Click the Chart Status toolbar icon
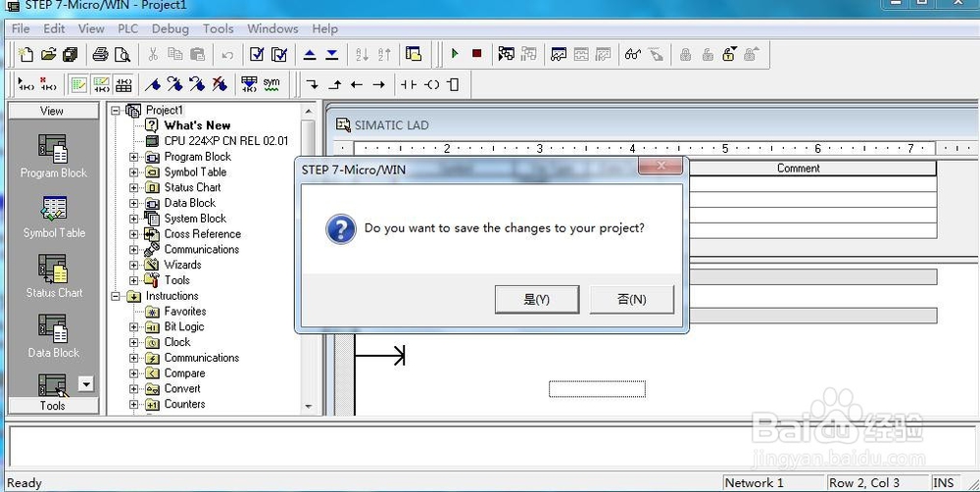The height and width of the screenshot is (492, 980). click(x=559, y=54)
